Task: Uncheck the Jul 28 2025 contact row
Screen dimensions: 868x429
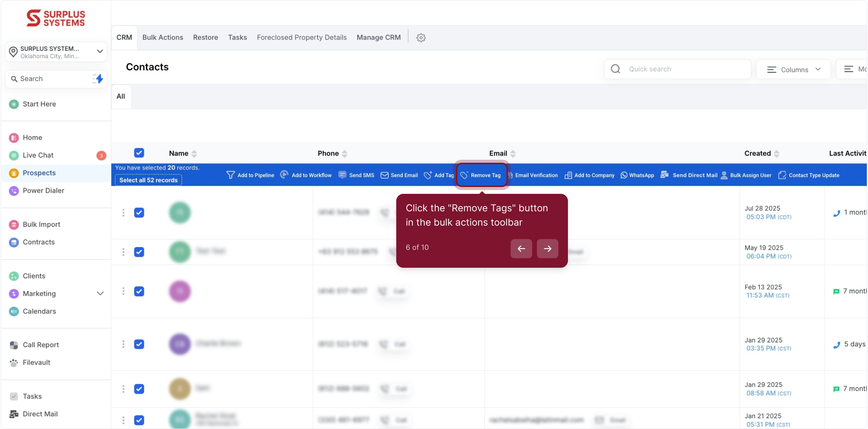Action: pyautogui.click(x=139, y=213)
